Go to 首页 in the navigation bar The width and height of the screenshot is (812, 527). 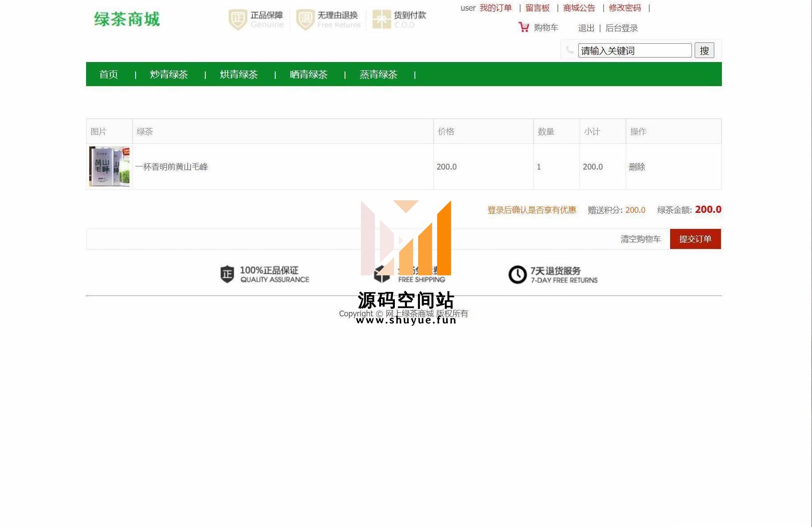[x=108, y=75]
